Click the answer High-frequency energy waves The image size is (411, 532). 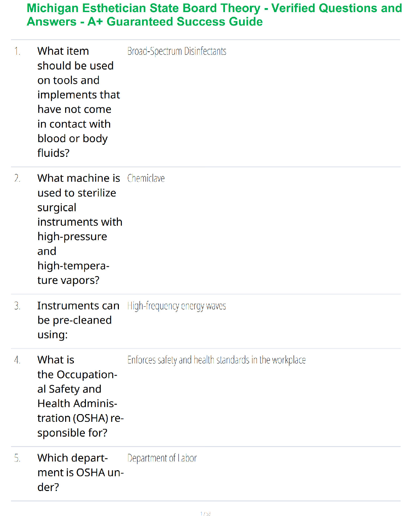click(177, 306)
